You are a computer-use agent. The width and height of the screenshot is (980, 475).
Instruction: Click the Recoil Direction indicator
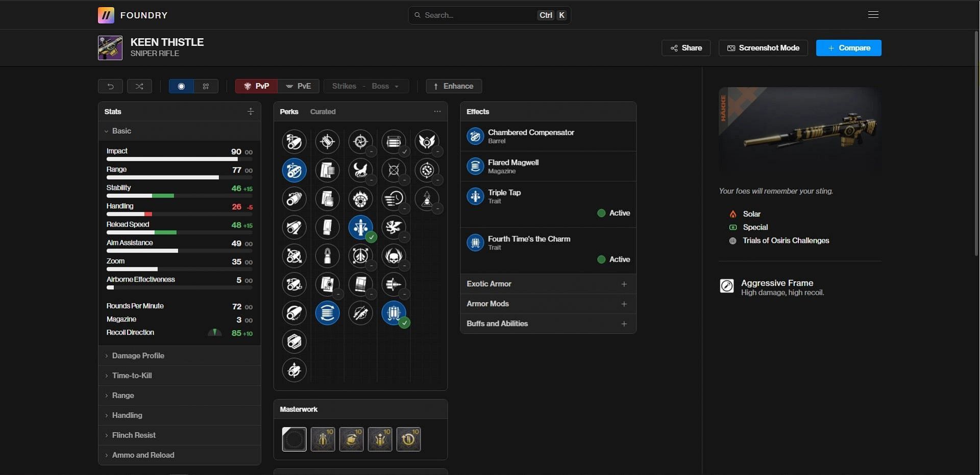point(214,333)
